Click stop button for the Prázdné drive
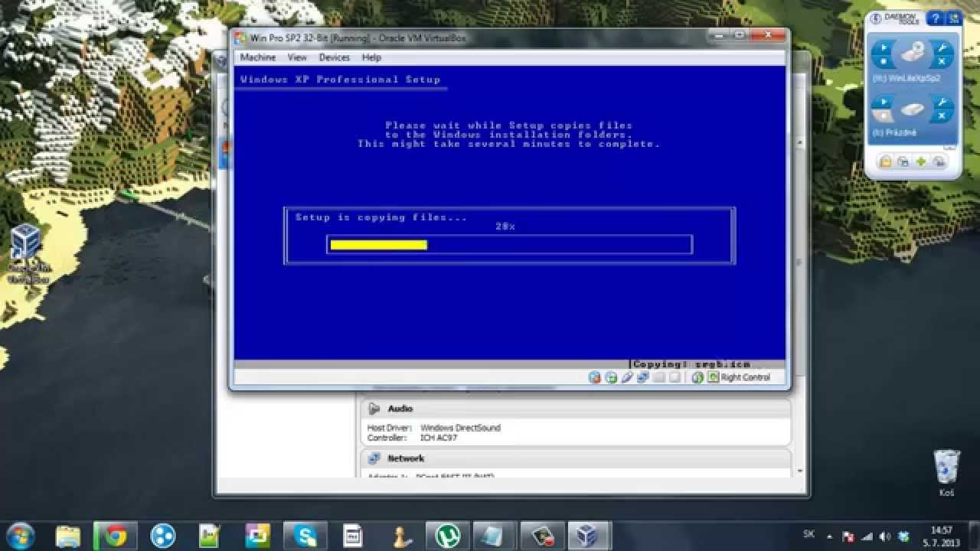 (884, 116)
